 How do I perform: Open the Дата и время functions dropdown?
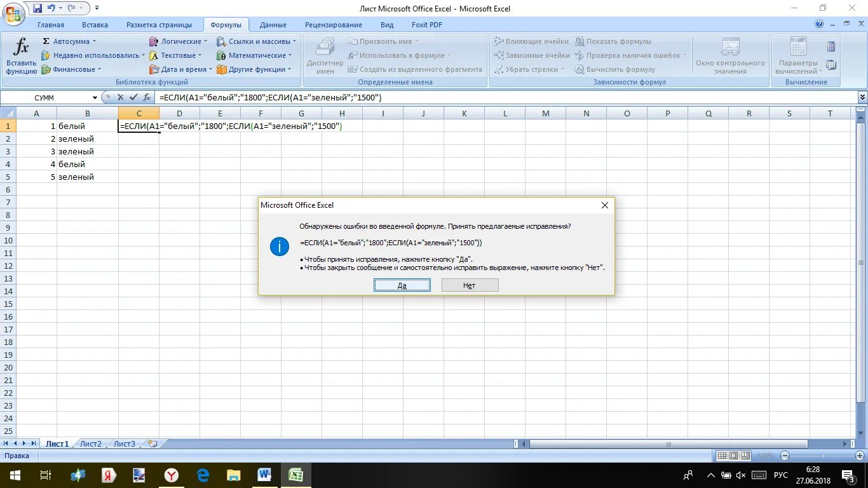click(181, 69)
